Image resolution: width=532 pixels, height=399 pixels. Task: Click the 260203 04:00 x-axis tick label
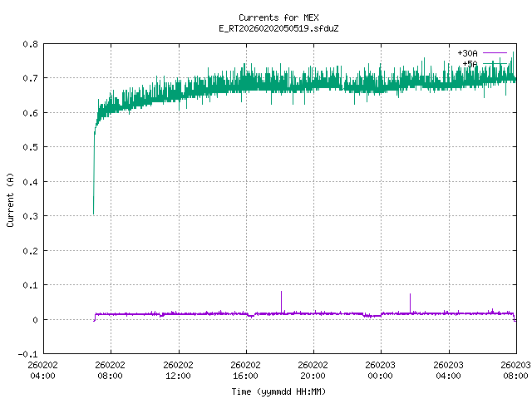pos(449,369)
